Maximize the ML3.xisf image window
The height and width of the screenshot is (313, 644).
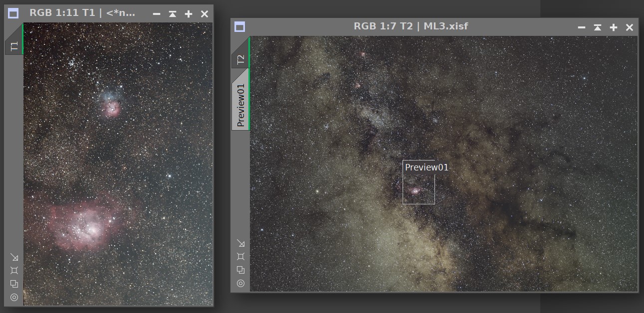click(x=613, y=27)
